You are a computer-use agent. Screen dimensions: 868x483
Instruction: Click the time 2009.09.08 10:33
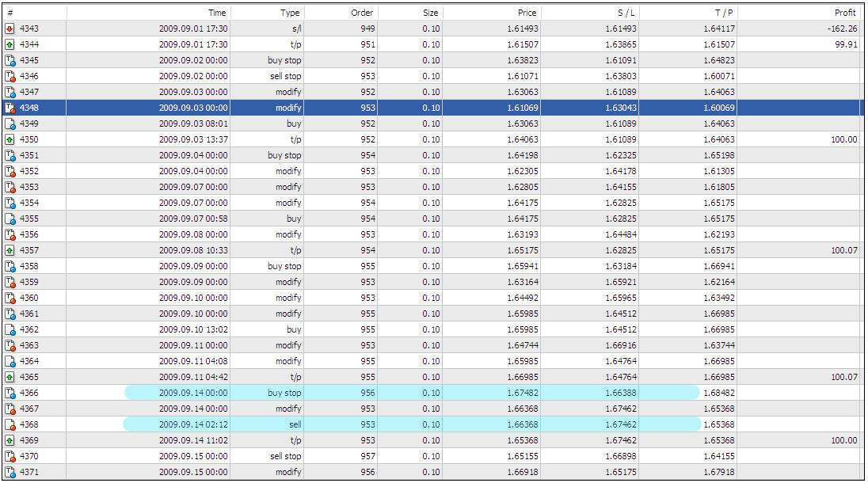[193, 251]
